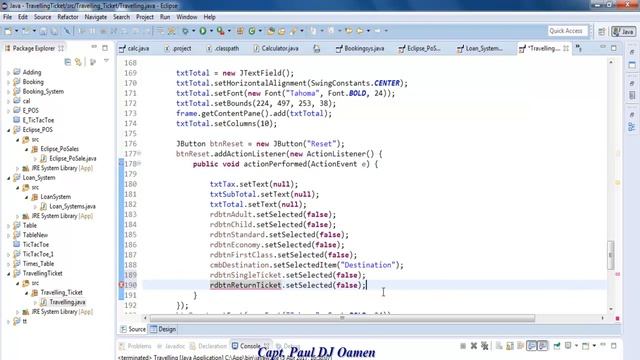Collapse All in Package Explorer
This screenshot has height=360, width=640.
[x=68, y=62]
